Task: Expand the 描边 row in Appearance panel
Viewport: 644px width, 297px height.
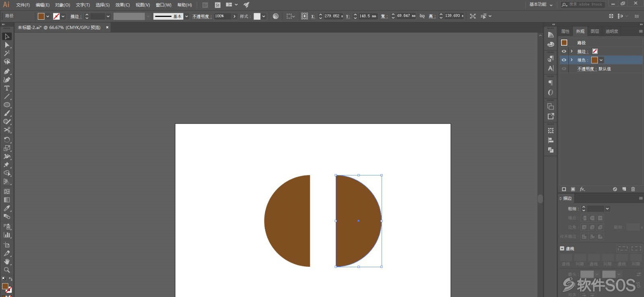Action: pyautogui.click(x=572, y=52)
